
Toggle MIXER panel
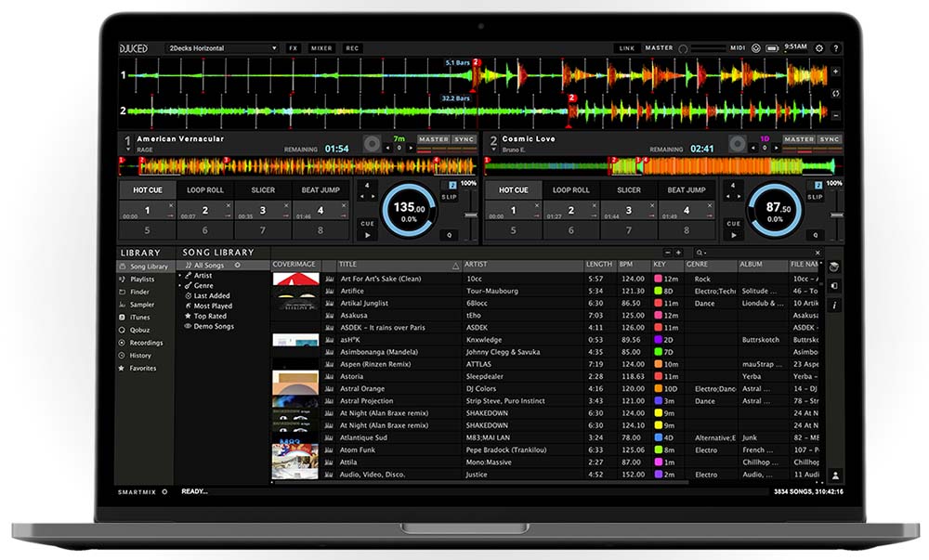(321, 48)
